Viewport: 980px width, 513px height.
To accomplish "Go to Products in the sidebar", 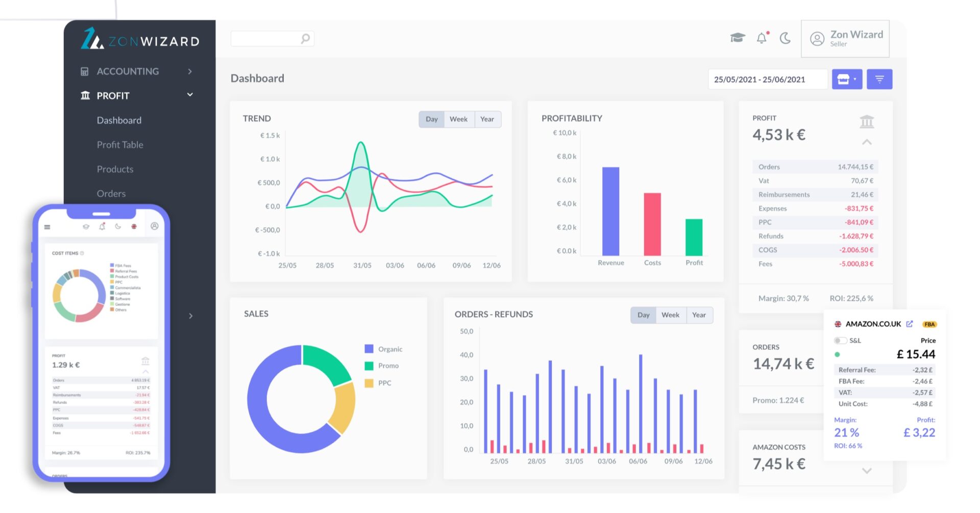I will [x=115, y=169].
